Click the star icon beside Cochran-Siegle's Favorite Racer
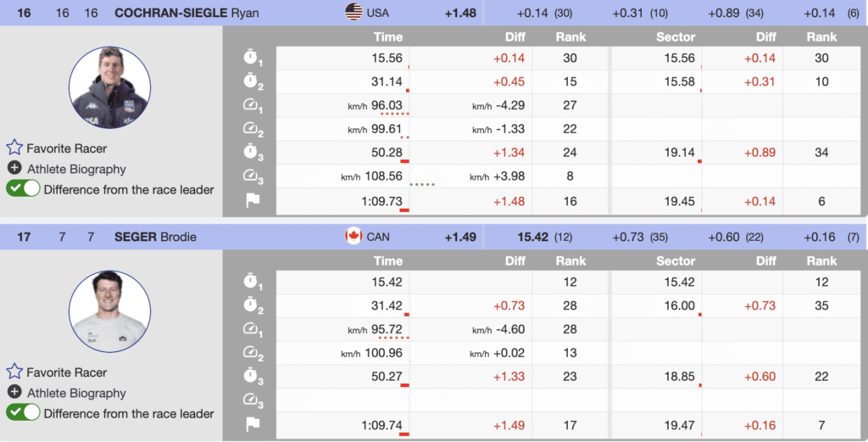Viewport: 868px width, 442px height. (x=14, y=147)
